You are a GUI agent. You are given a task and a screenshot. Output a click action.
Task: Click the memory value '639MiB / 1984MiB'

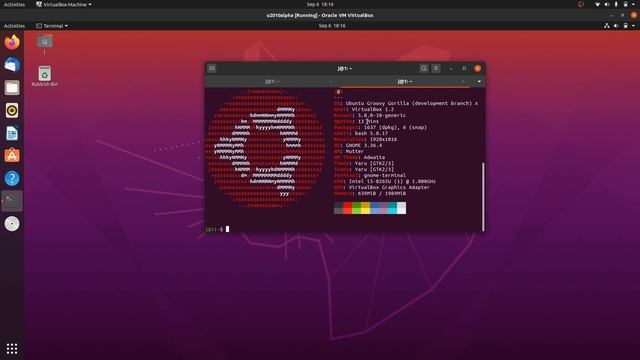(382, 193)
